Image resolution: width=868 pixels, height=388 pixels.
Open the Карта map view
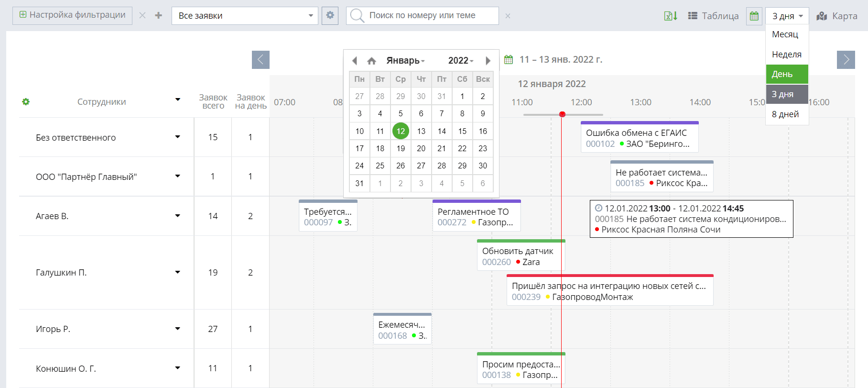click(837, 16)
